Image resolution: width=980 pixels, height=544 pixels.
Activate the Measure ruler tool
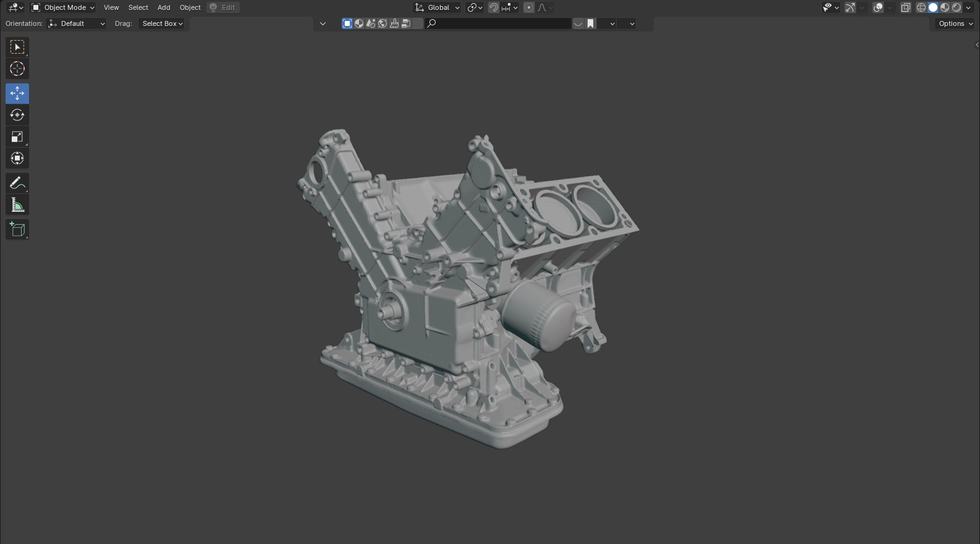[17, 205]
